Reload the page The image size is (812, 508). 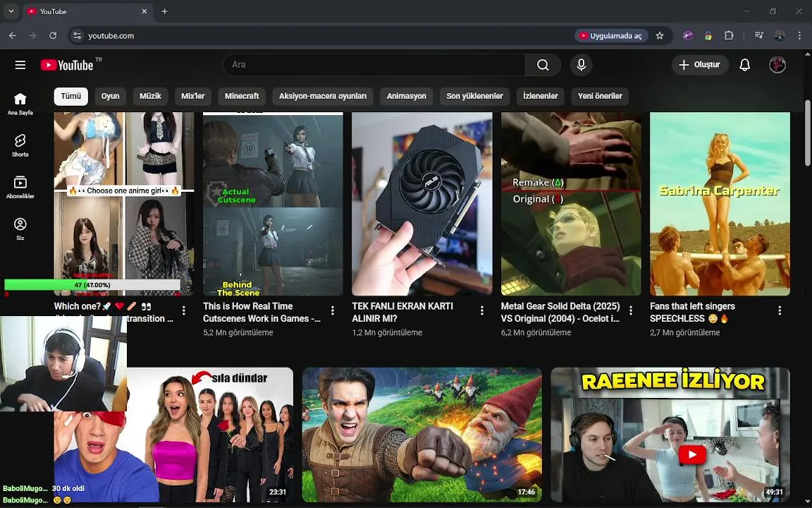tap(53, 36)
